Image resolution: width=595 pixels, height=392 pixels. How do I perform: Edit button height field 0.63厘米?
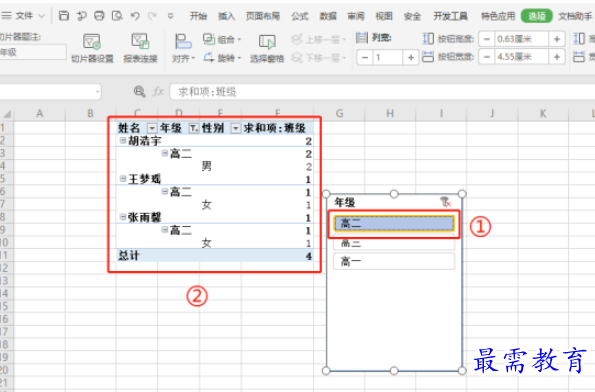[x=521, y=39]
